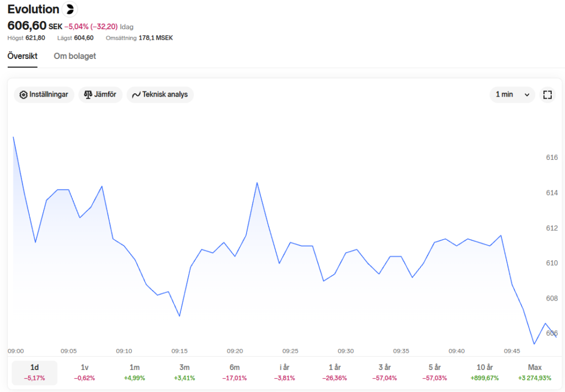The width and height of the screenshot is (565, 392).
Task: Show the 3 år price history
Action: coord(385,373)
